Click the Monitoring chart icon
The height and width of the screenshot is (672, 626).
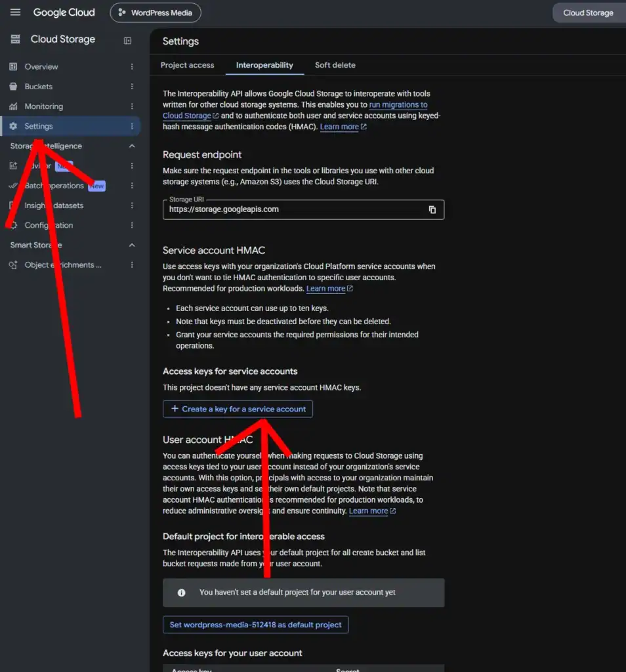coord(13,106)
